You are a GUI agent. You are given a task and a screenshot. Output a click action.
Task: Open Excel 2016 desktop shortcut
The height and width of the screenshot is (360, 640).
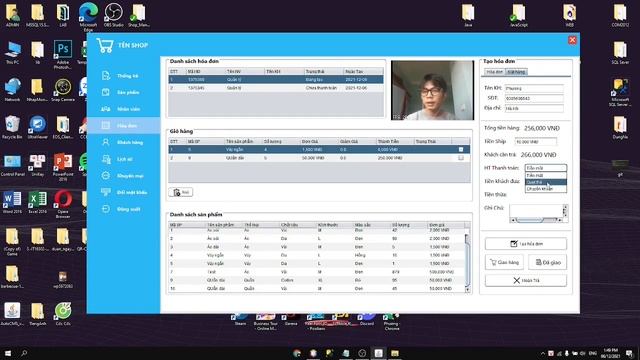[x=38, y=202]
